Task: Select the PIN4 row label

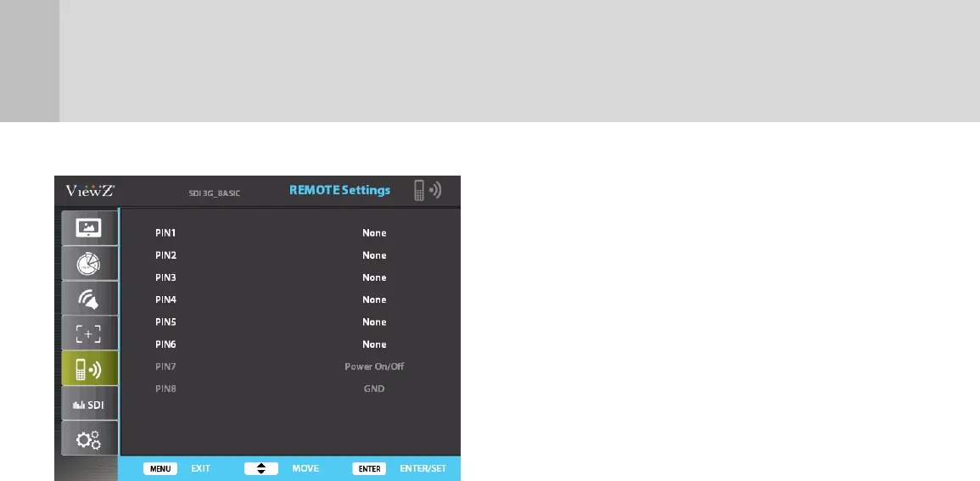Action: [165, 299]
